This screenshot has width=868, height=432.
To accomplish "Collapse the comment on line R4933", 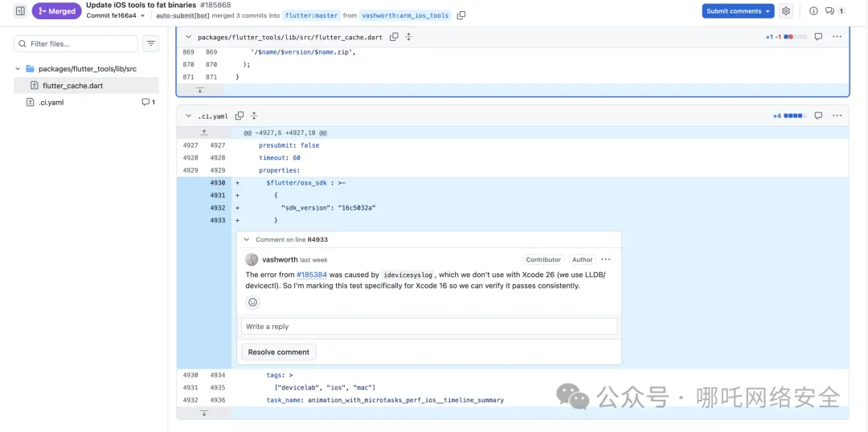I will tap(247, 240).
